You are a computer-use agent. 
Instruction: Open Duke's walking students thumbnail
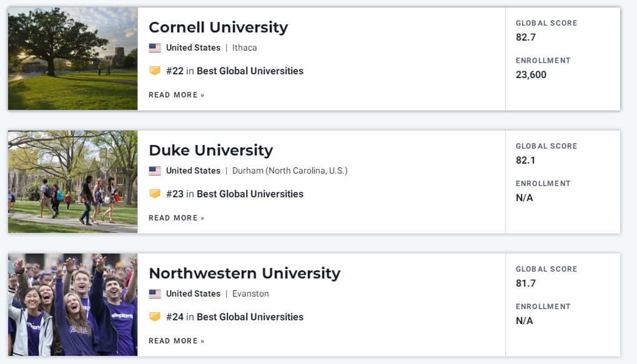pyautogui.click(x=72, y=182)
